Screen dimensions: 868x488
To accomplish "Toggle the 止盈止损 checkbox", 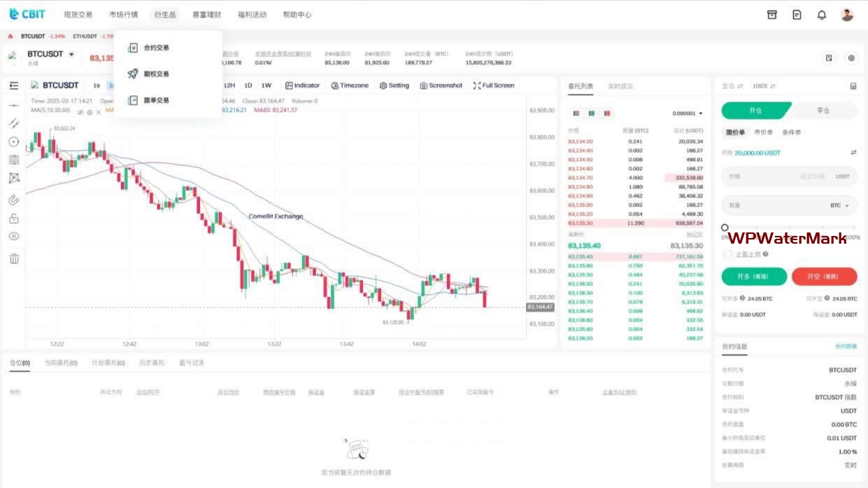I will tap(728, 254).
